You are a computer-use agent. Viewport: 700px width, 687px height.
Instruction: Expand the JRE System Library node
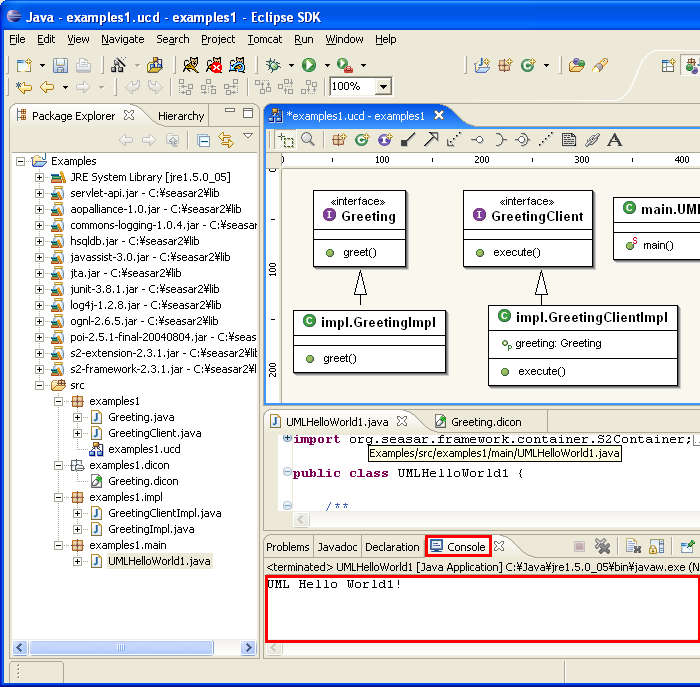coord(40,177)
